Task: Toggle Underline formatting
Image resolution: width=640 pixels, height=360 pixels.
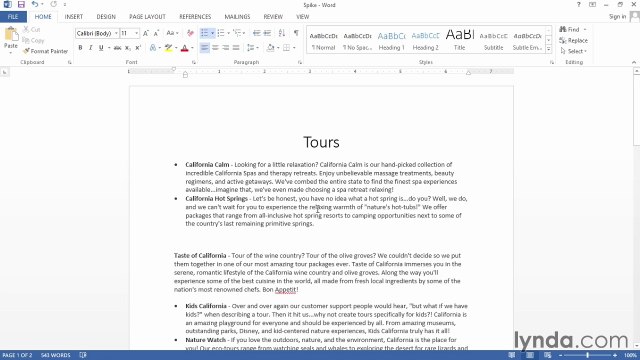Action: tap(101, 48)
